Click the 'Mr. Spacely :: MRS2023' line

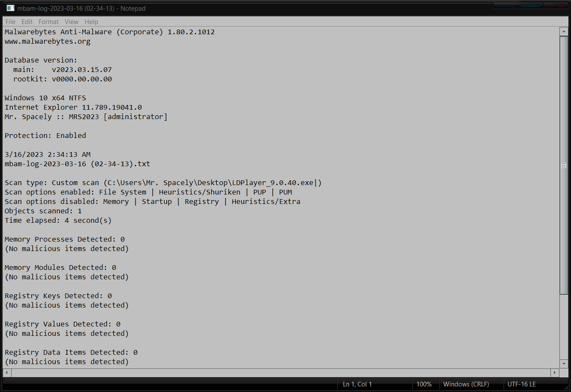[86, 117]
